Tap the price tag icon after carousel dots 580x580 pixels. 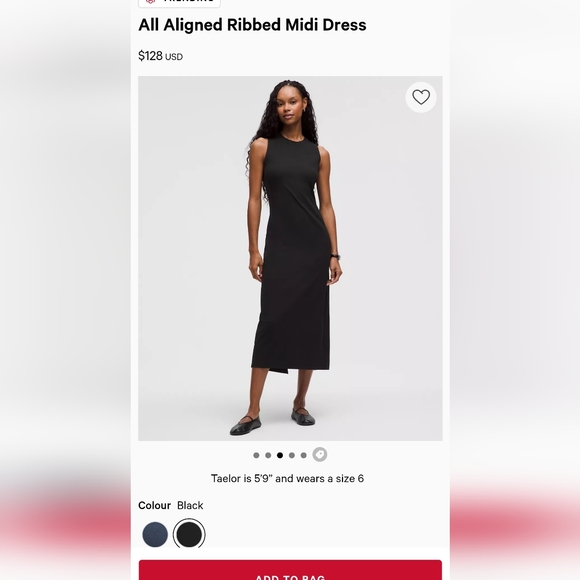pos(320,455)
